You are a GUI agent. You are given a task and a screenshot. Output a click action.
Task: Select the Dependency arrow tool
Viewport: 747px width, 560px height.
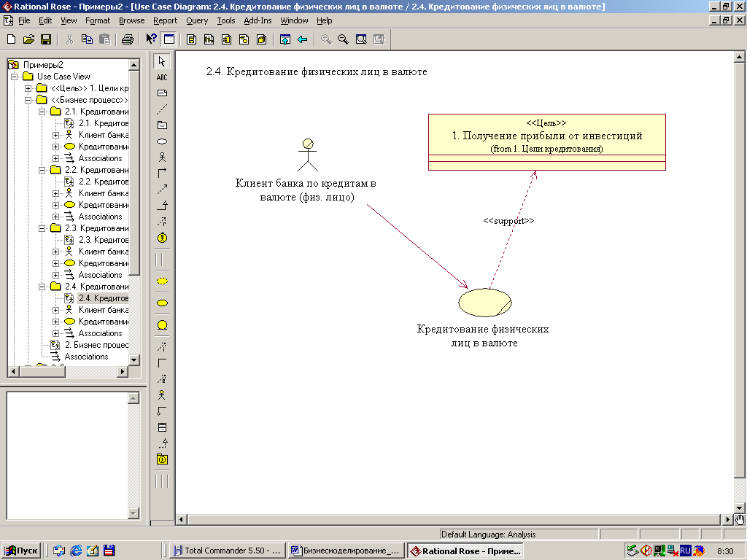pos(162,189)
